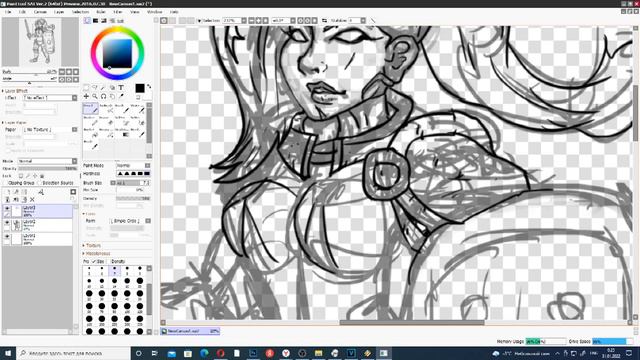Select the Magic Wand tool
640x360 pixels.
coord(104,87)
